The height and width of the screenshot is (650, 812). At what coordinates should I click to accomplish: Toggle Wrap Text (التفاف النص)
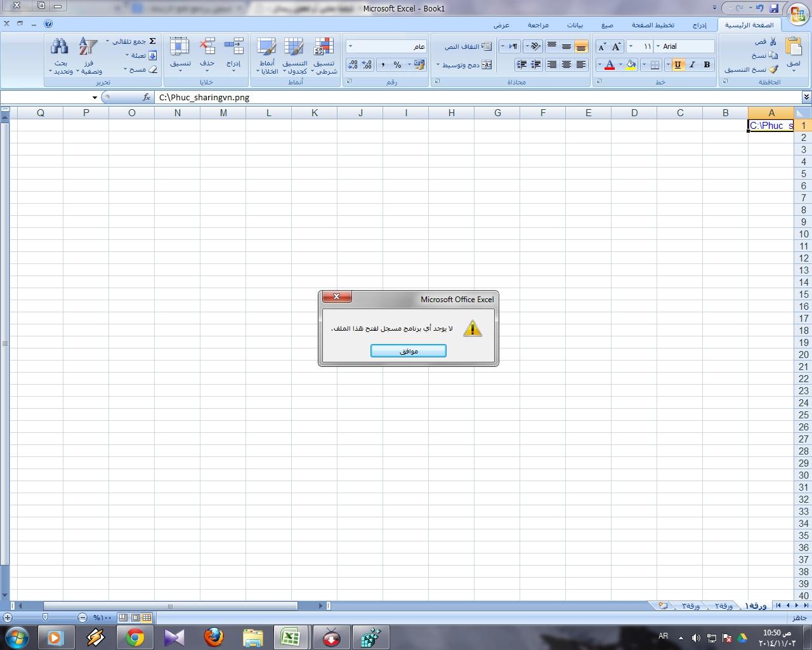click(468, 46)
